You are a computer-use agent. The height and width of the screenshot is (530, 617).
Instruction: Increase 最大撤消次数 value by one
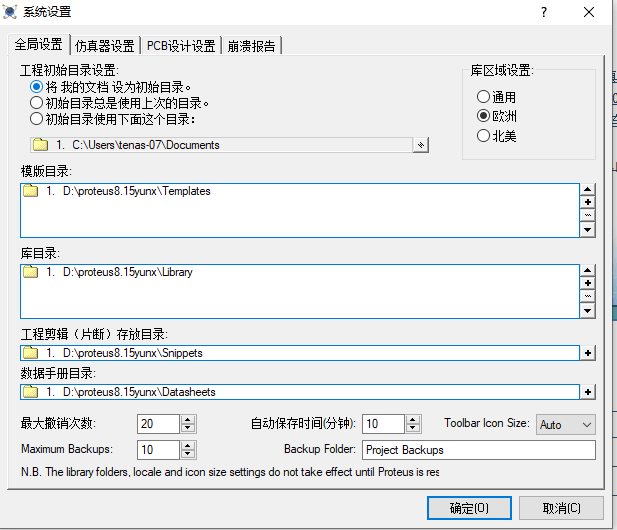pyautogui.click(x=189, y=419)
